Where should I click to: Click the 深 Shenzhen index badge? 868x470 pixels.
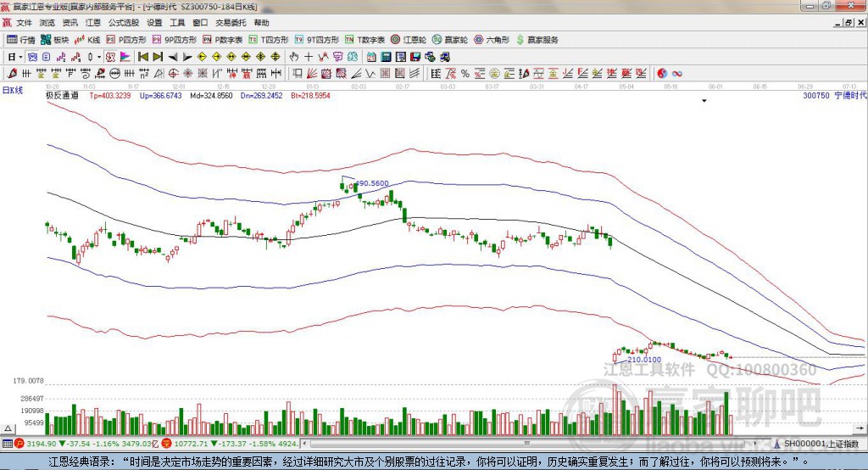(166, 444)
